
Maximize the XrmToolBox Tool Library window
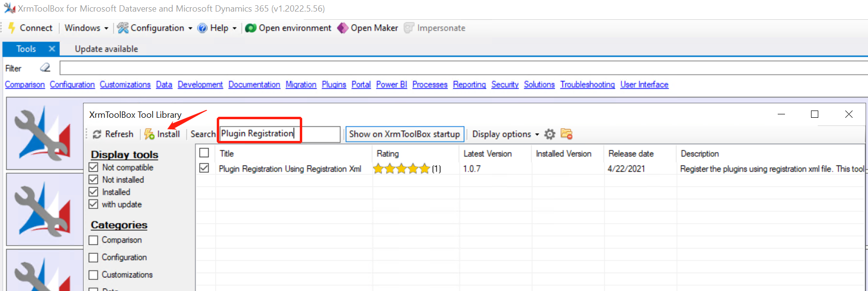(x=814, y=114)
